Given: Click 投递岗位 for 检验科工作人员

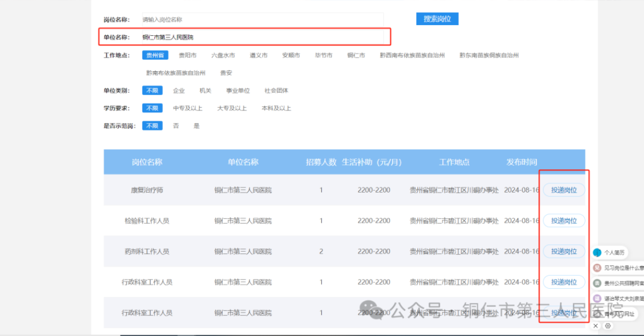Looking at the screenshot, I should click(x=564, y=220).
